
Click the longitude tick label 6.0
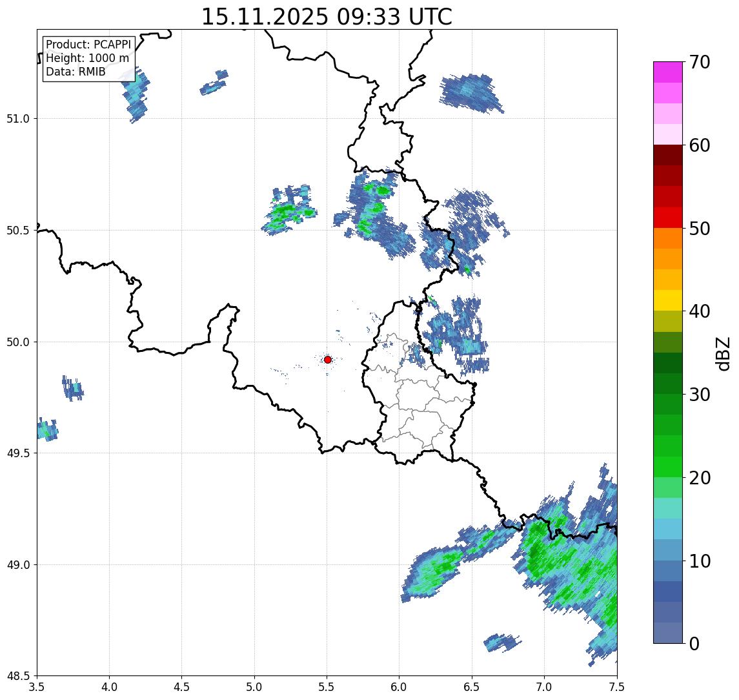pyautogui.click(x=400, y=687)
